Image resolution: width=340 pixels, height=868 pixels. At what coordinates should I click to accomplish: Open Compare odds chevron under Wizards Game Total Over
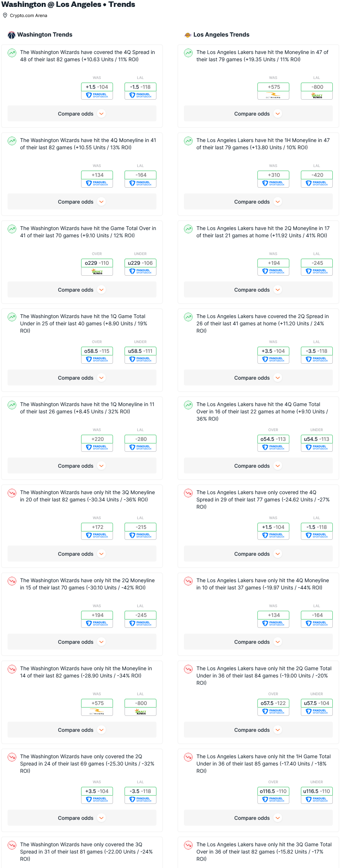tap(102, 290)
